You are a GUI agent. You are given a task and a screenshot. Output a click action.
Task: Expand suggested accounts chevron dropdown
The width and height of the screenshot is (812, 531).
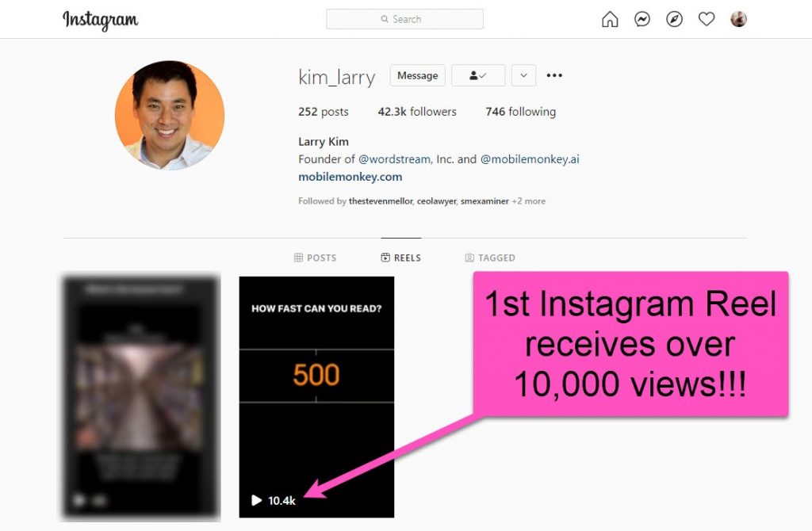click(523, 76)
